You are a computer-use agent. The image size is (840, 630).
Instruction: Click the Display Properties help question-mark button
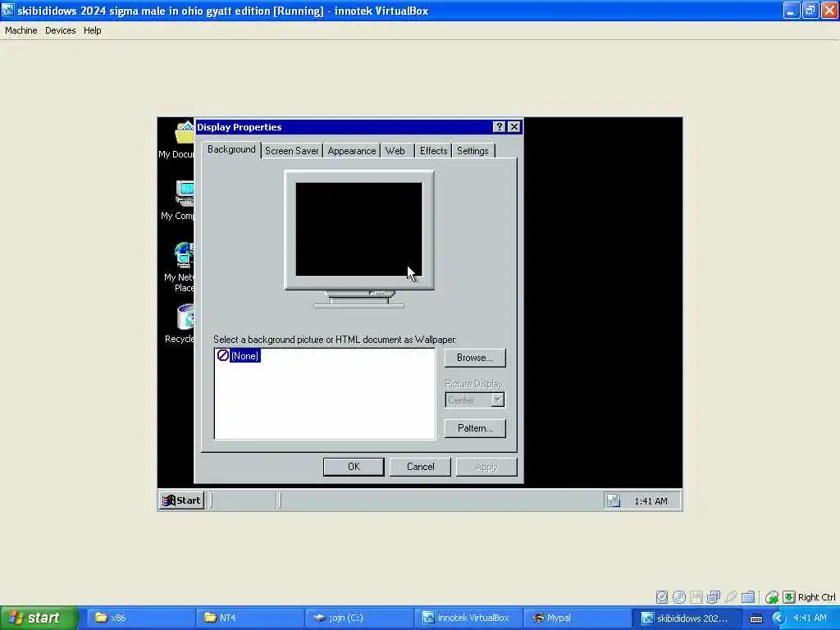[x=500, y=127]
